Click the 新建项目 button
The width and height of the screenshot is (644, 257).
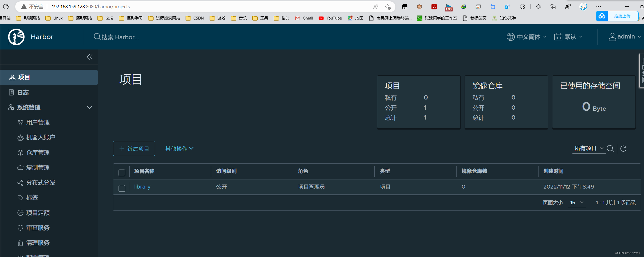tap(134, 148)
